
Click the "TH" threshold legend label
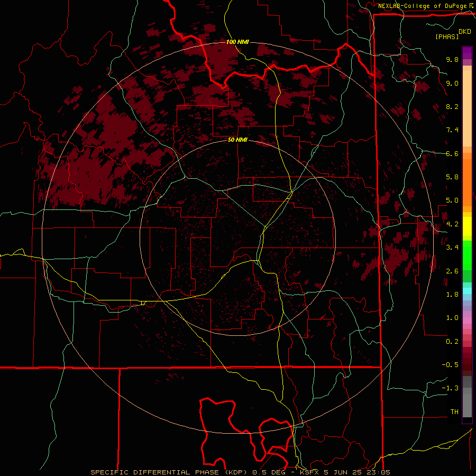click(454, 412)
